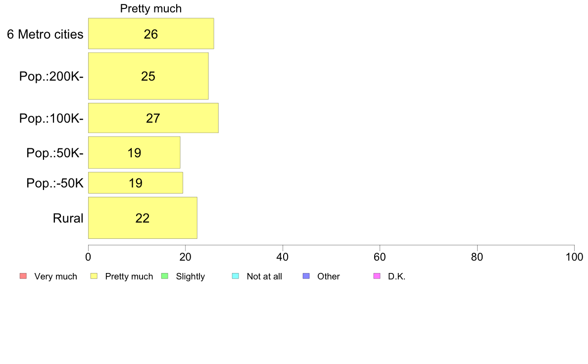This screenshot has height=364, width=588.
Task: Select the Pop.:50K- bar showing 19
Action: [134, 152]
